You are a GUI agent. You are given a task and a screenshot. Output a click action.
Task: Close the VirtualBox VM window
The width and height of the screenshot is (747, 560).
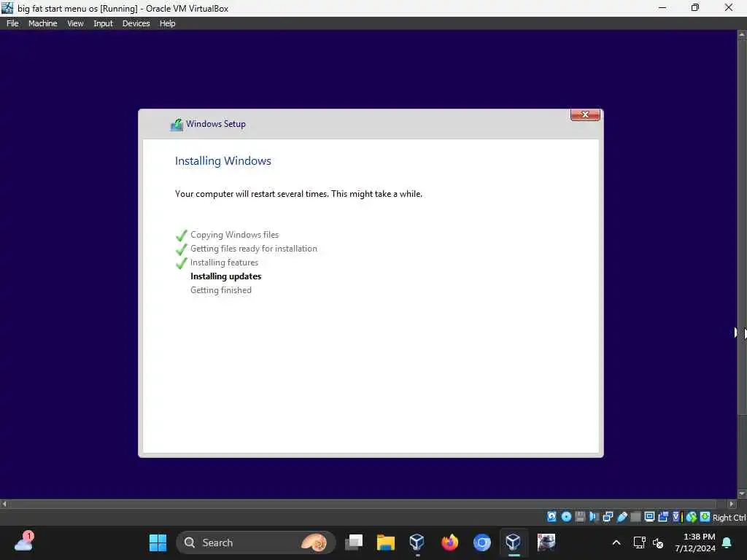pos(729,7)
